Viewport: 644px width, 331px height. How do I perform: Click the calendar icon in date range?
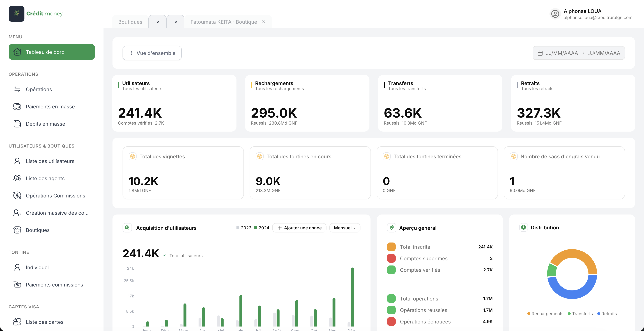click(540, 53)
